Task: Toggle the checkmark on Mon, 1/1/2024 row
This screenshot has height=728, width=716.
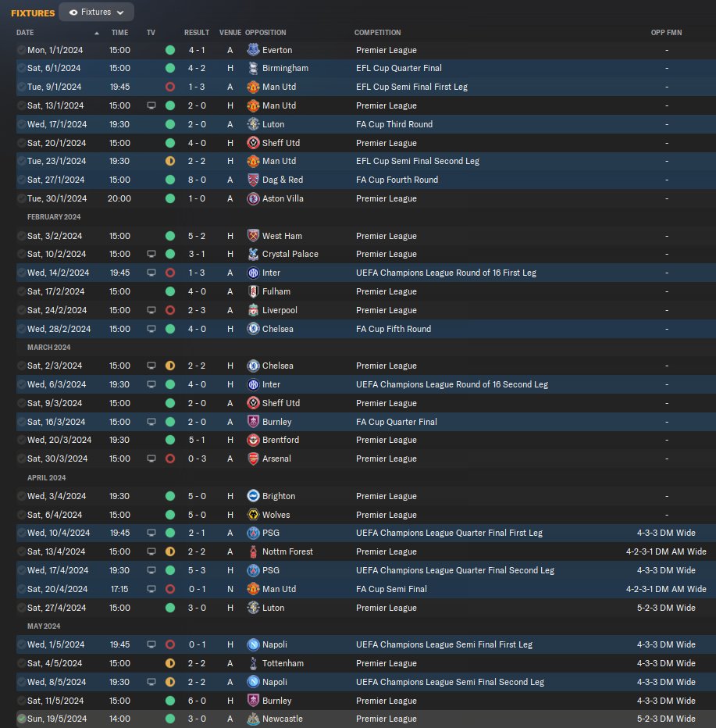Action: [21, 50]
